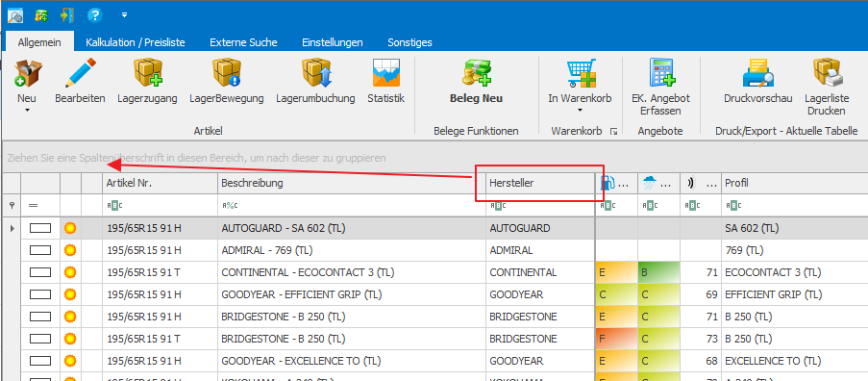
Task: Click the In Warenkorb shopping cart icon
Action: click(x=581, y=74)
